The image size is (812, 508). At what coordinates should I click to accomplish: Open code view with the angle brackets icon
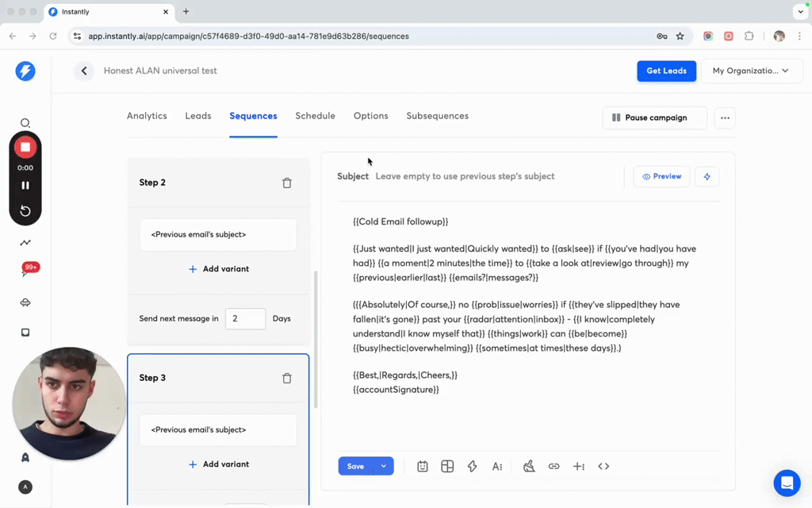(603, 467)
